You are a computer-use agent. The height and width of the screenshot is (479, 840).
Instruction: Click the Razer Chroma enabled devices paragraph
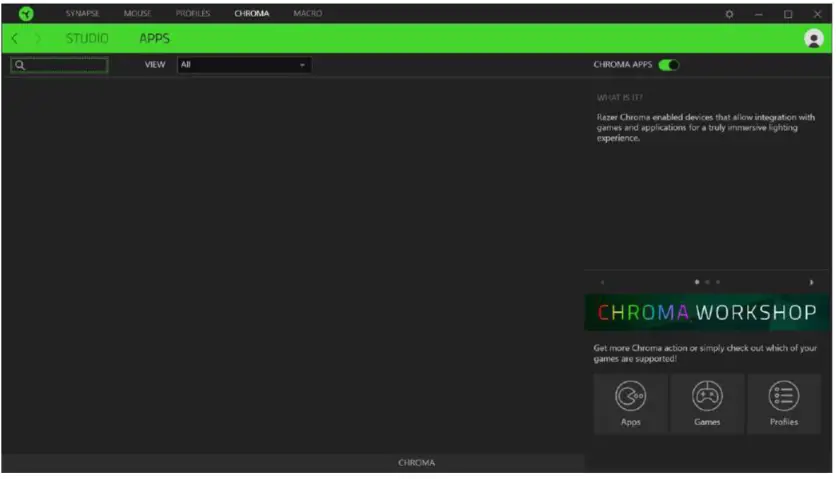706,128
